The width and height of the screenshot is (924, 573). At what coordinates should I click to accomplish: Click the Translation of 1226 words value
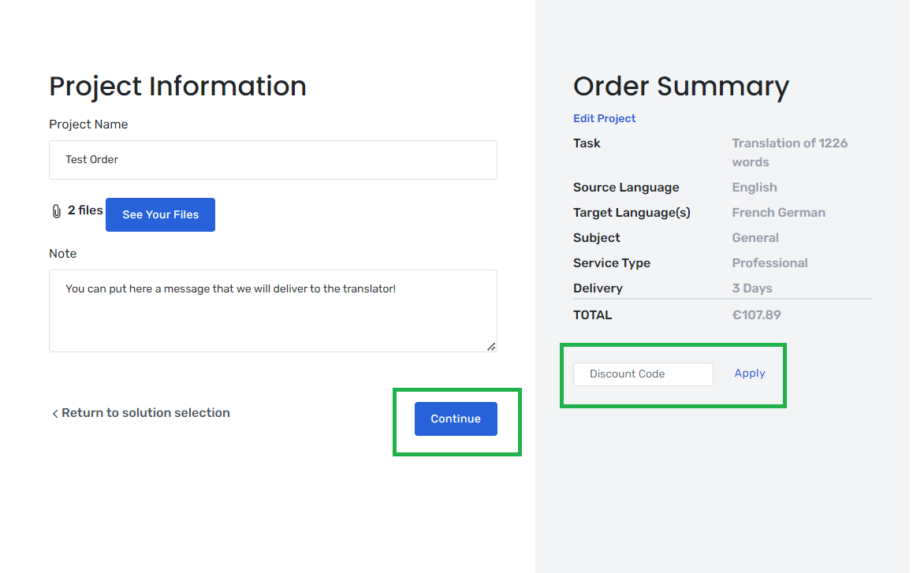[790, 153]
